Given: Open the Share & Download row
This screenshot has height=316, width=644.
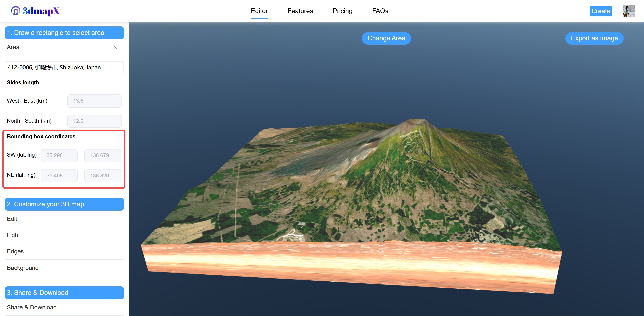Looking at the screenshot, I should [64, 307].
